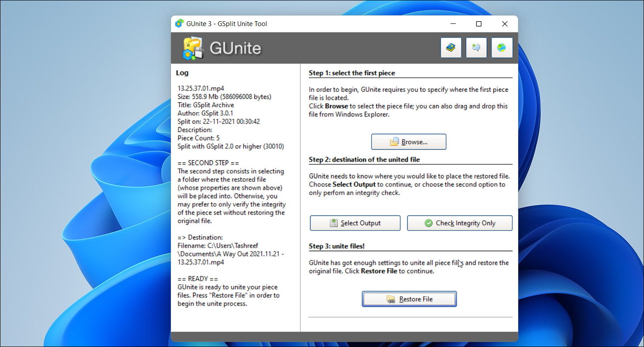Click the "== READY ==" log line

pyautogui.click(x=198, y=279)
